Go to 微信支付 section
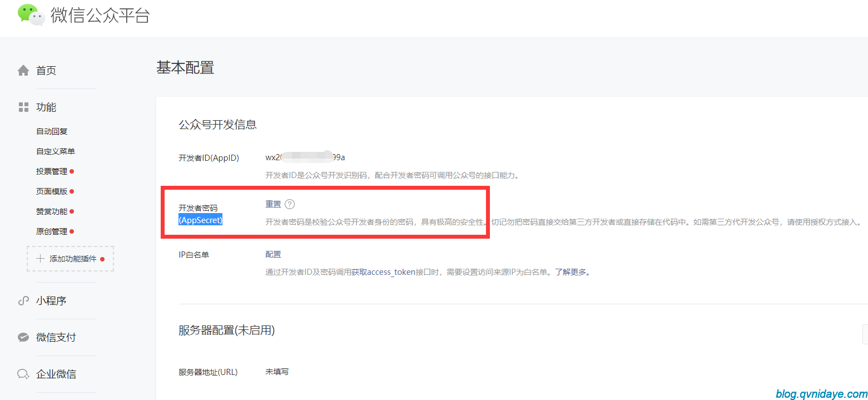This screenshot has height=400, width=868. click(56, 337)
